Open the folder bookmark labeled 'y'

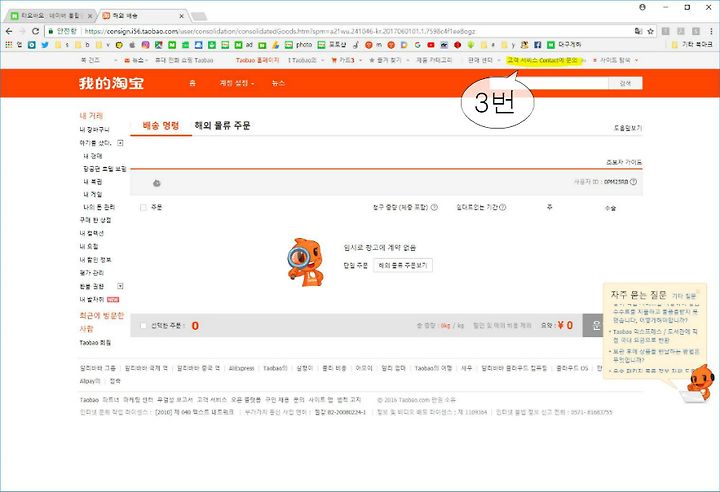[508, 45]
